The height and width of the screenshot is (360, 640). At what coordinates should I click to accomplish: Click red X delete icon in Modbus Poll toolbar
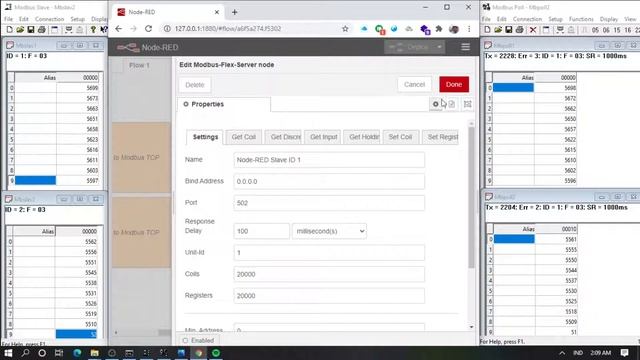pos(533,29)
